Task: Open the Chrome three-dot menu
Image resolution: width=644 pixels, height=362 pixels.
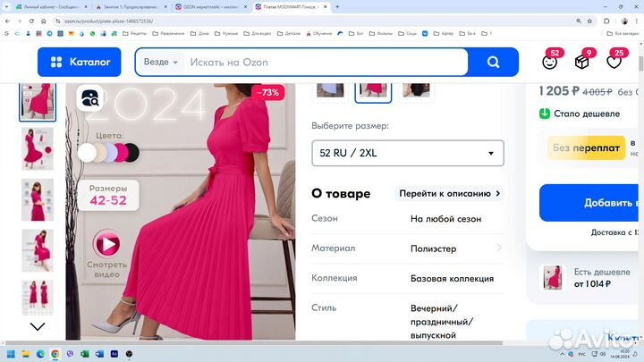Action: (x=637, y=21)
